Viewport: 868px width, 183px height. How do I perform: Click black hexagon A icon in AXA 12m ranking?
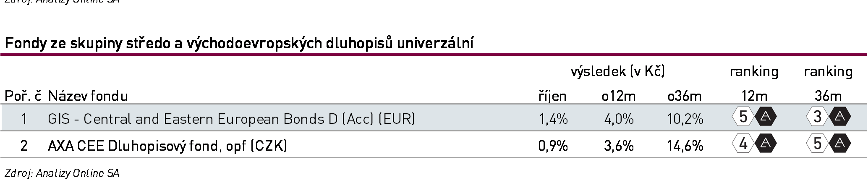click(x=766, y=144)
